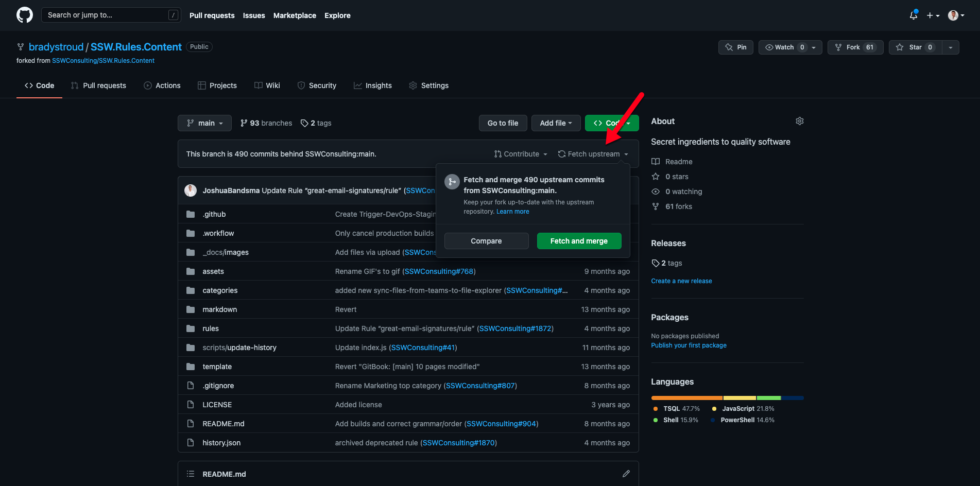
Task: Click the README edit pencil icon
Action: pyautogui.click(x=626, y=474)
